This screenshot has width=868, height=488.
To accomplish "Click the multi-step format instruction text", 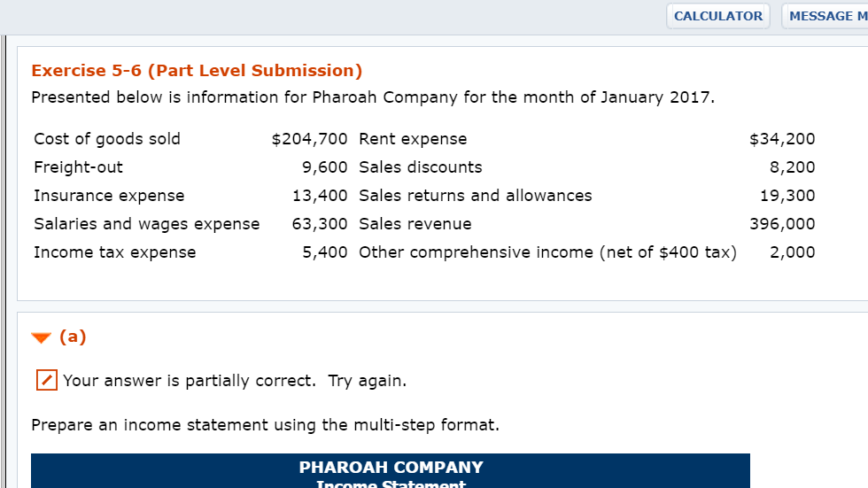I will pos(265,425).
